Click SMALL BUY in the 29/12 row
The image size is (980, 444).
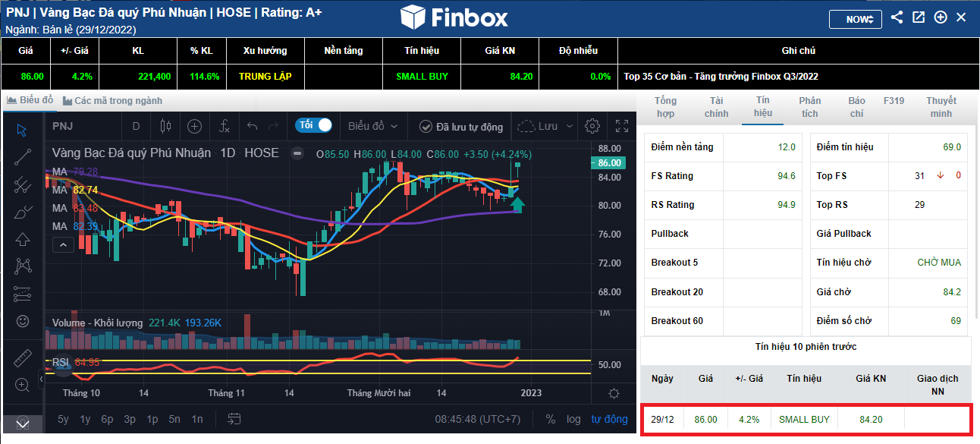pos(805,419)
